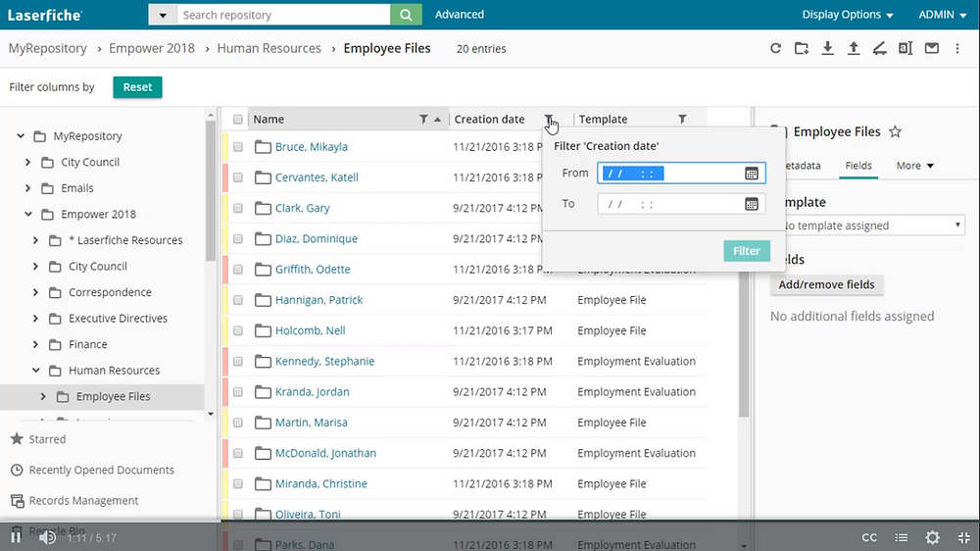Click the Reset filter button
This screenshot has height=551, width=980.
click(x=137, y=87)
